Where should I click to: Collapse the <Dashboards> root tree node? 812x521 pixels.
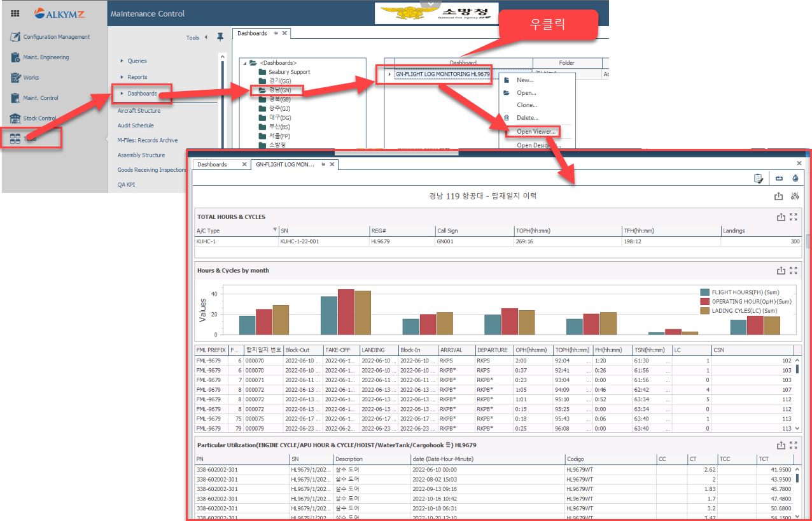pos(245,63)
